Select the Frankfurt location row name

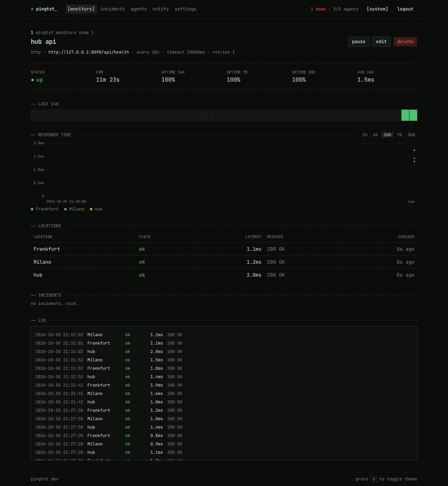click(x=47, y=249)
